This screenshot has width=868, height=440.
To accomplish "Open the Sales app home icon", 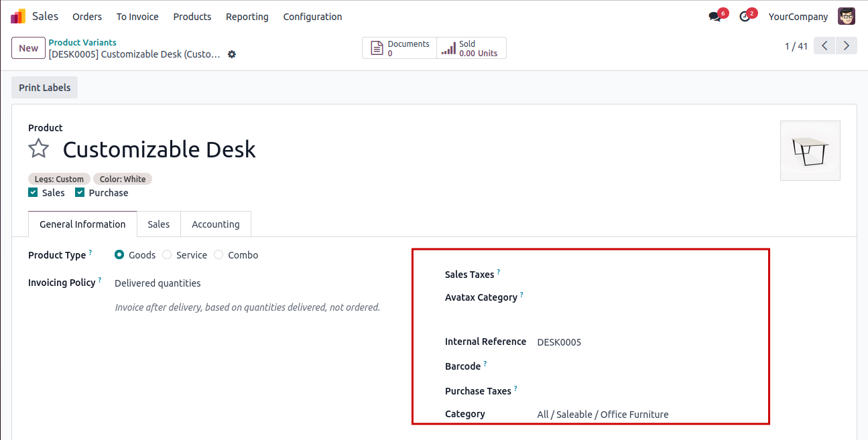I will [x=18, y=16].
